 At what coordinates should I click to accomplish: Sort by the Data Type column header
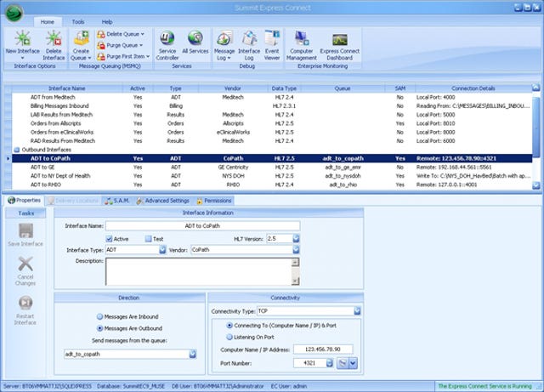coord(284,88)
